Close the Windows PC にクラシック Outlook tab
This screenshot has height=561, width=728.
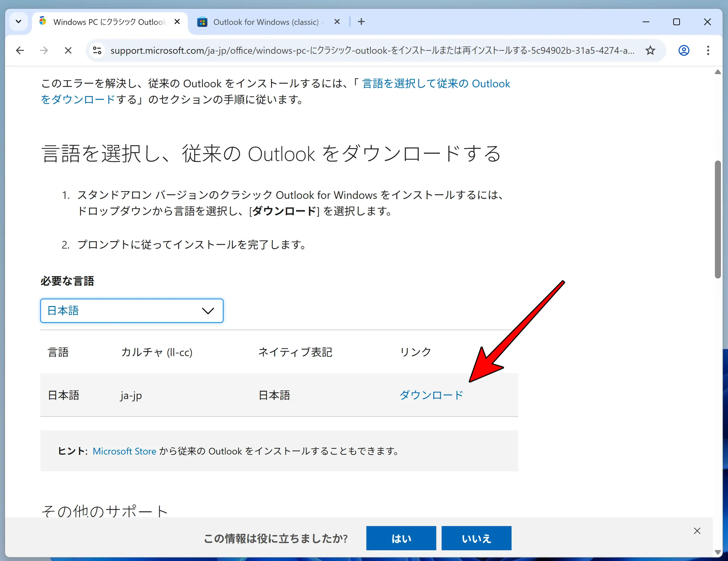[x=177, y=22]
